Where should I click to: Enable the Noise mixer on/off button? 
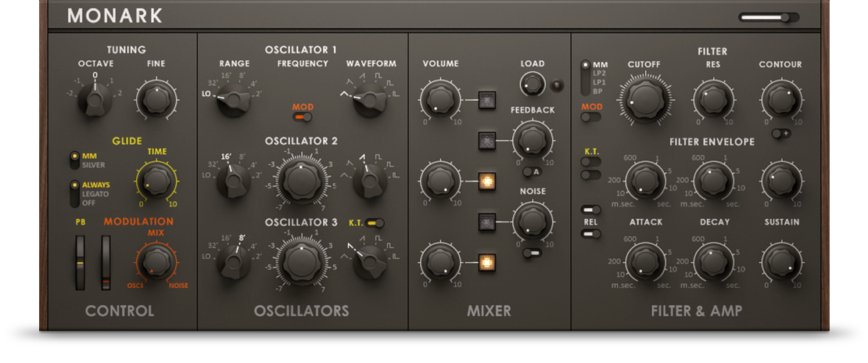487,221
